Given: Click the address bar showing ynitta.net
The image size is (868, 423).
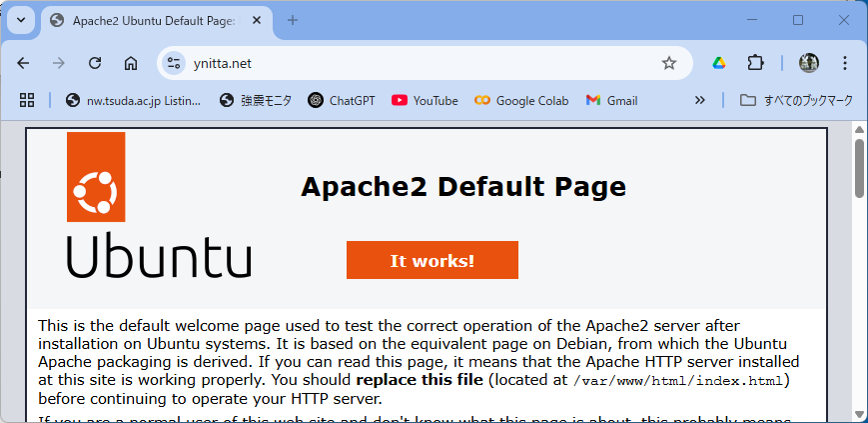Looking at the screenshot, I should point(420,63).
